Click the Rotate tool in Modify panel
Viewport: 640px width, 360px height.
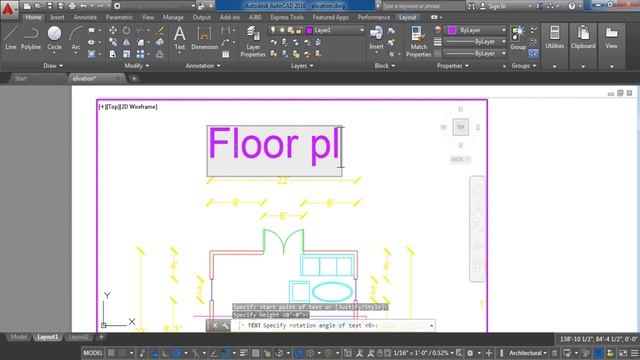coord(127,30)
